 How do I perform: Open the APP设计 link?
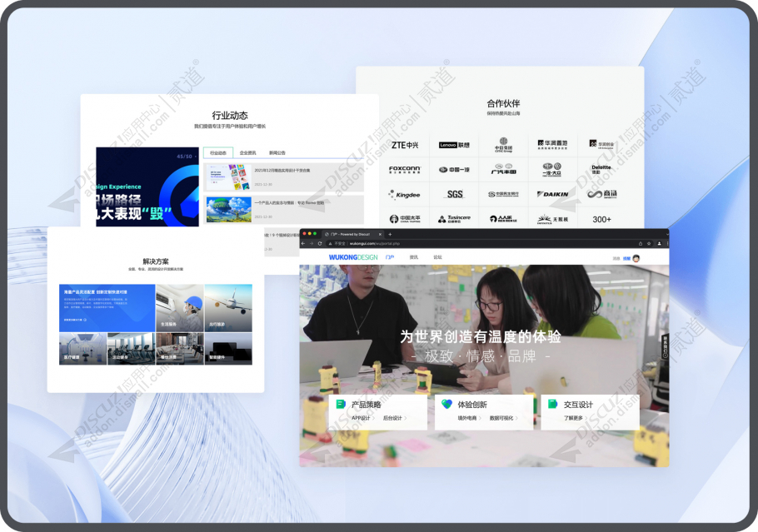coord(362,418)
